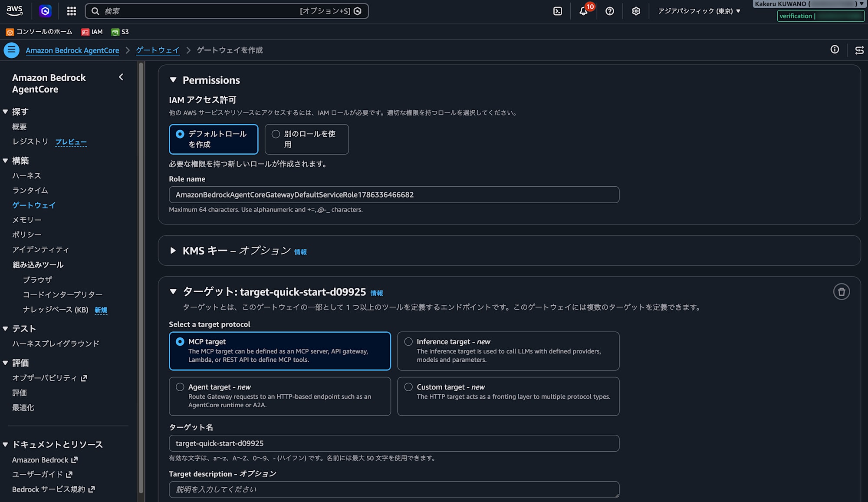
Task: Open 情報 link beside ターゲット heading
Action: [377, 293]
